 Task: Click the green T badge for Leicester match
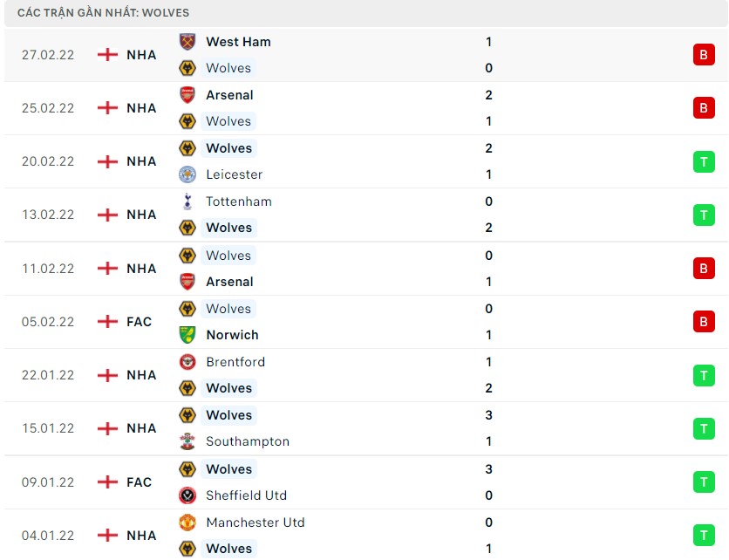pyautogui.click(x=704, y=161)
